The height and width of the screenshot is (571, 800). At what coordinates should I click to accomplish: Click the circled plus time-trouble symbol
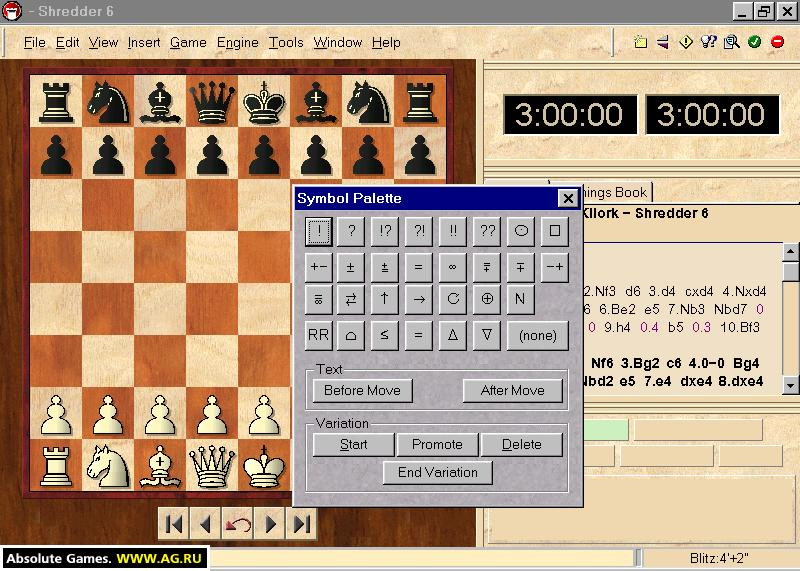pos(487,300)
